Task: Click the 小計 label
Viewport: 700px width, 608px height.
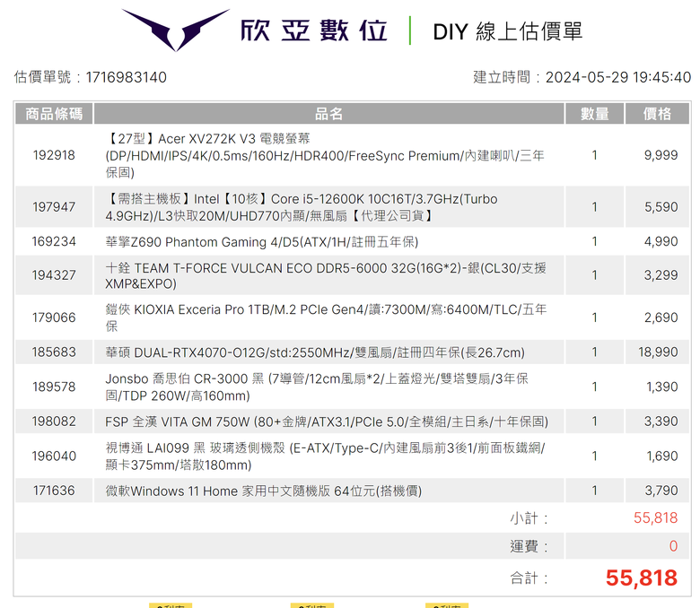Action: pos(529,518)
